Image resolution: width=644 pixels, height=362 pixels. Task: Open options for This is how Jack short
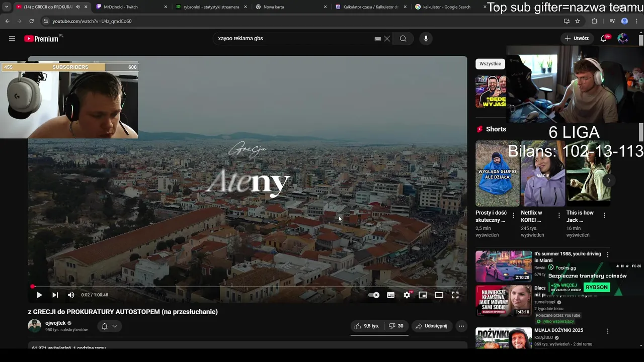click(604, 215)
